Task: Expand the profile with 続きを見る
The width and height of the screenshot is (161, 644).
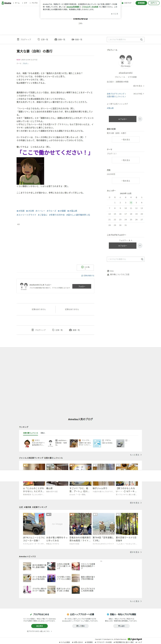Action: [x=139, y=86]
